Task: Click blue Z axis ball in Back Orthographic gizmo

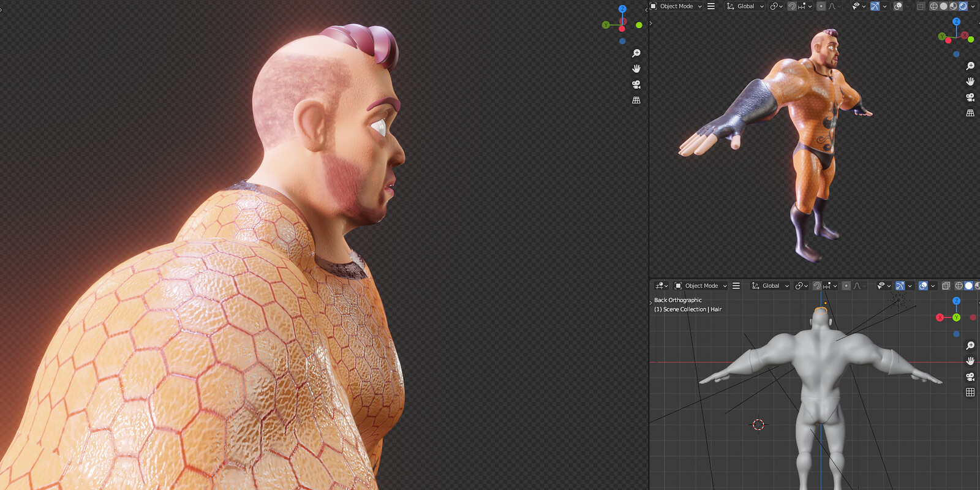Action: 956,301
